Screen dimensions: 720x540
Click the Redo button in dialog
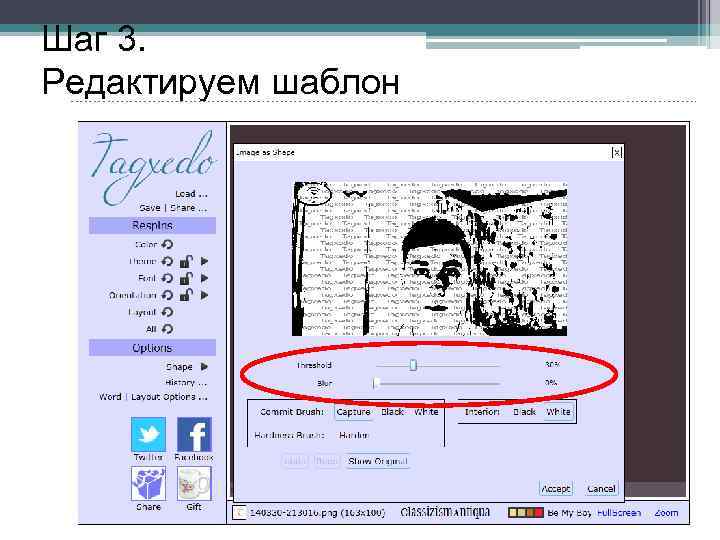(x=326, y=461)
